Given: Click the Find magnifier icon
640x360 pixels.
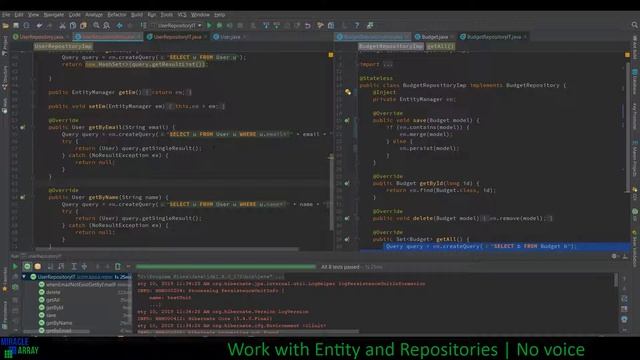Looking at the screenshot, I should click(96, 25).
